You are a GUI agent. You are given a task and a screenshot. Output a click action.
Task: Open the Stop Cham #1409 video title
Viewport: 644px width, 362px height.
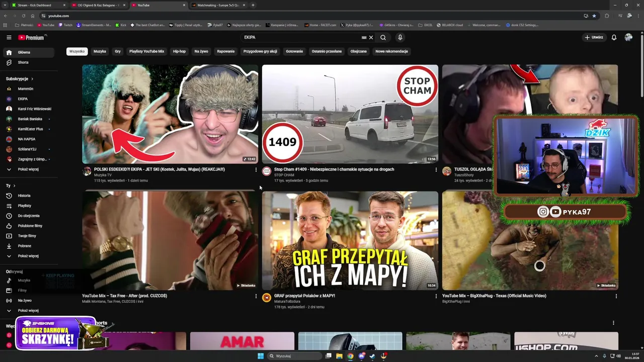click(x=334, y=169)
